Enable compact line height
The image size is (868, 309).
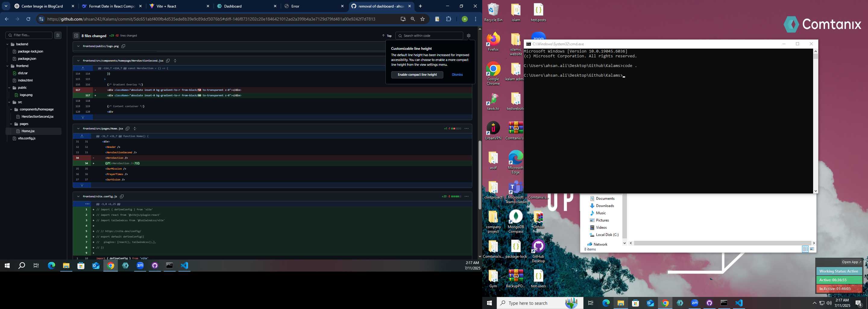(417, 75)
